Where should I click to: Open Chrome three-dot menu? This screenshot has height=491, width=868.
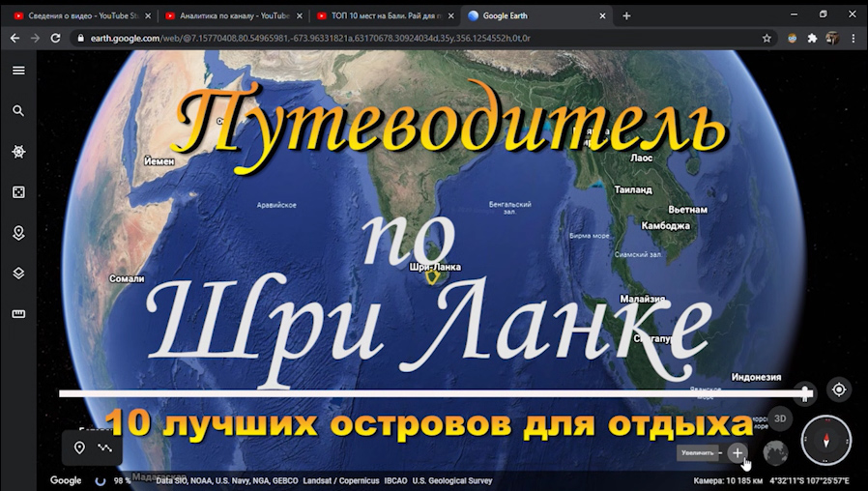point(854,39)
